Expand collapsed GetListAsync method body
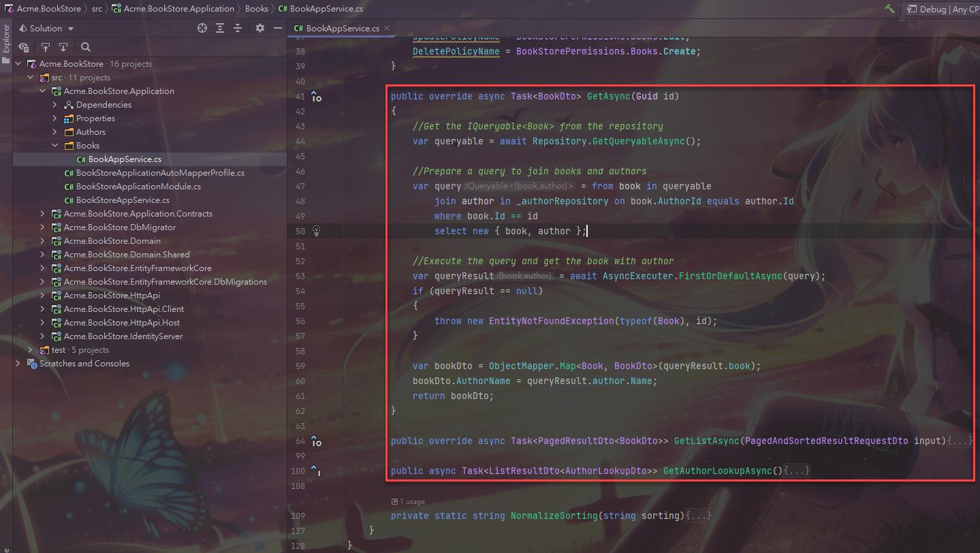The image size is (980, 553). pos(961,441)
